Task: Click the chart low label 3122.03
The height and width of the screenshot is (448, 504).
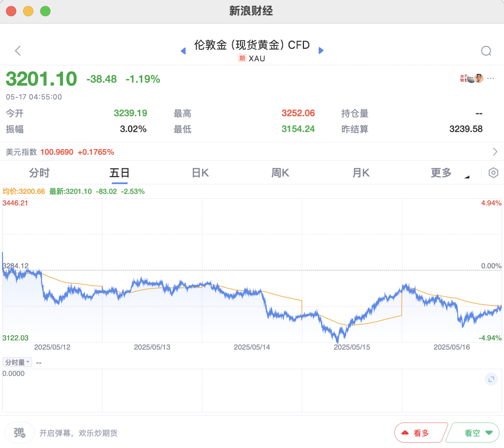Action: (x=15, y=338)
